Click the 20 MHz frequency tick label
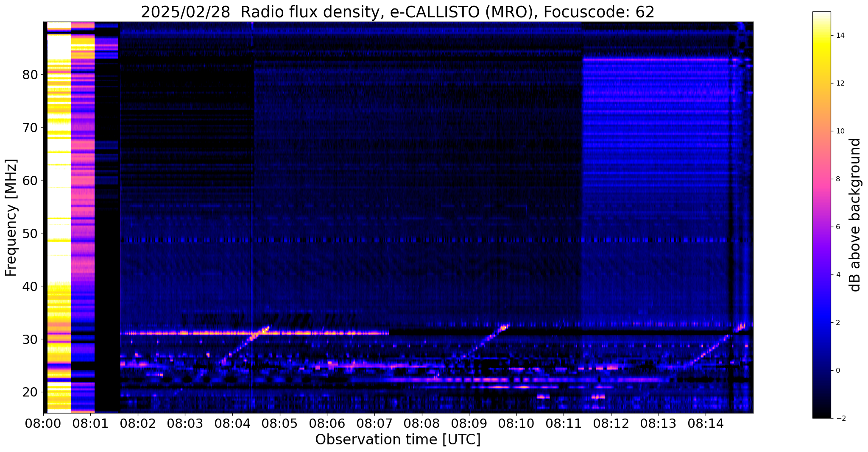This screenshot has width=868, height=452. click(x=30, y=392)
